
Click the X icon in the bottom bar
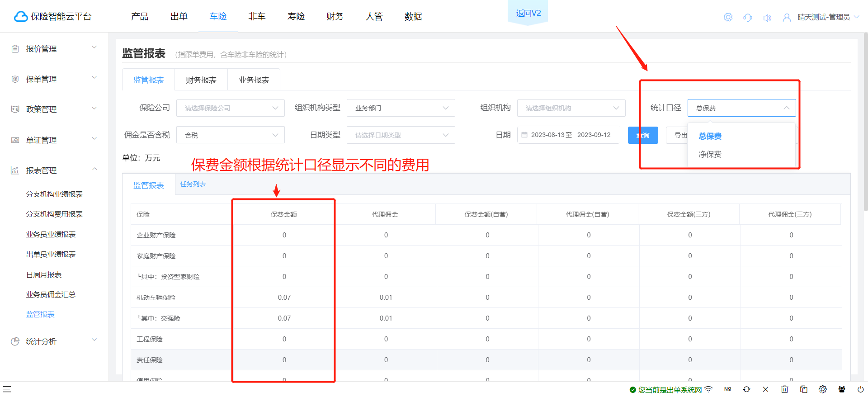click(765, 389)
